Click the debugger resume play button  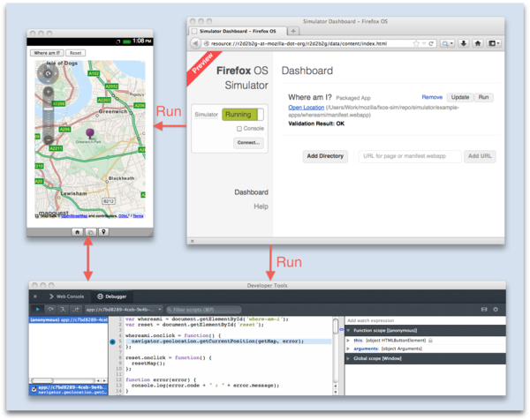pos(37,309)
